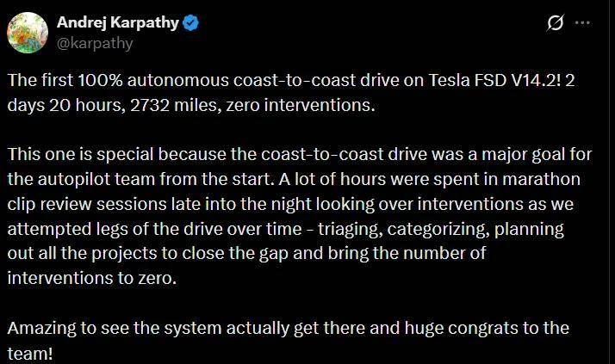Click the blue verified checkmark badge

(191, 23)
